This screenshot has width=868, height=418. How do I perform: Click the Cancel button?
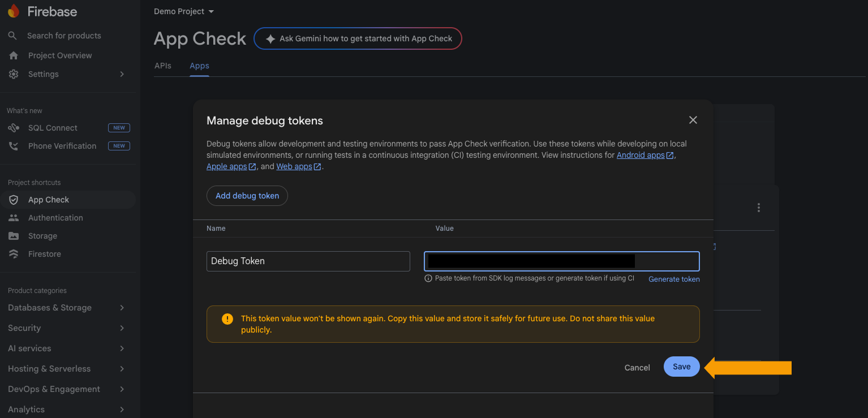637,368
